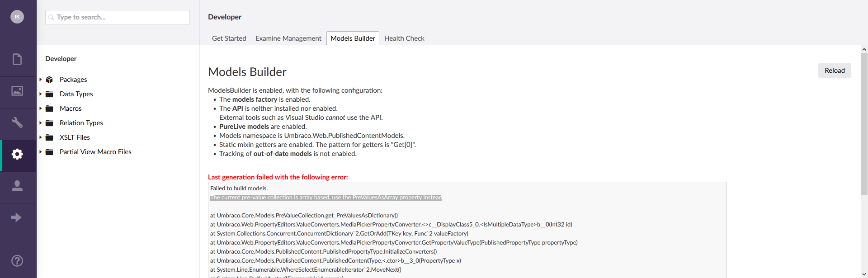
Task: Click the get_PreValuesAsDictionary stack trace line
Action: point(304,216)
